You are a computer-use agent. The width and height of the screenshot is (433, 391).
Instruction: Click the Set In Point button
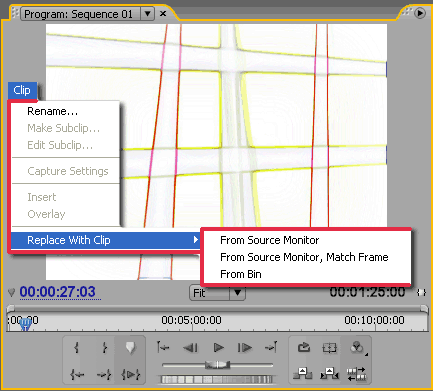[77, 348]
